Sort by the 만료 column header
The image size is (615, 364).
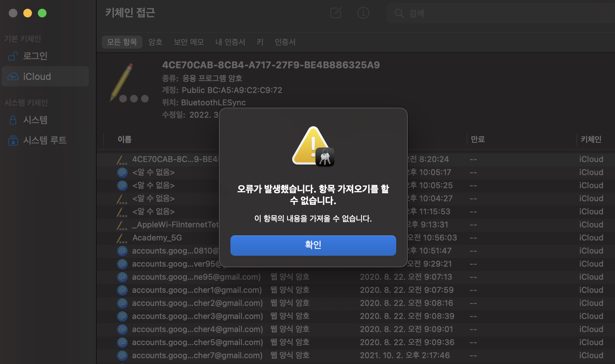pyautogui.click(x=478, y=139)
